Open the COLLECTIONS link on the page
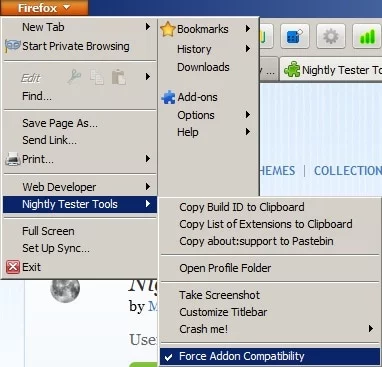 pyautogui.click(x=348, y=171)
